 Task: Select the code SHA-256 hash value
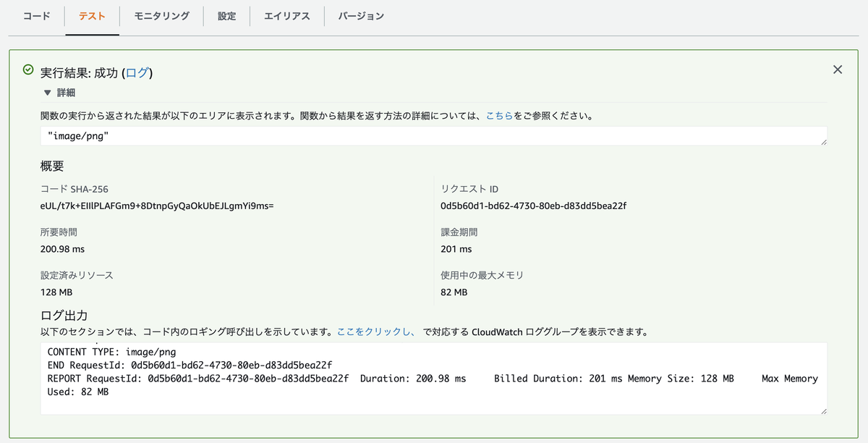(157, 206)
